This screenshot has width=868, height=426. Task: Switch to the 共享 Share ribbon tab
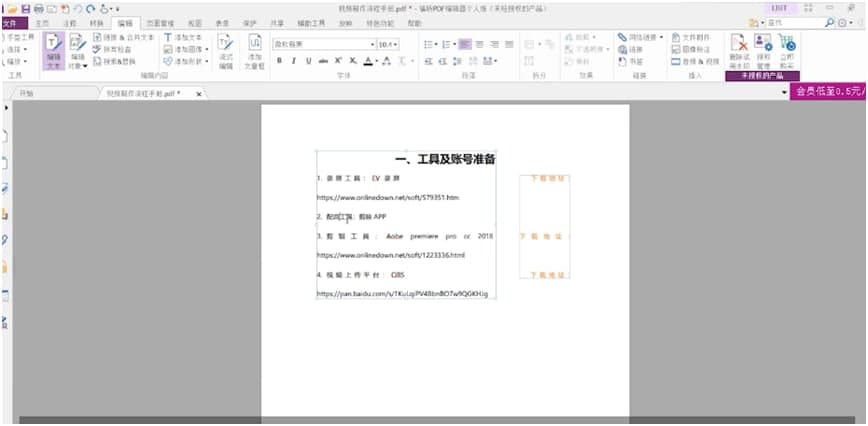pyautogui.click(x=277, y=24)
